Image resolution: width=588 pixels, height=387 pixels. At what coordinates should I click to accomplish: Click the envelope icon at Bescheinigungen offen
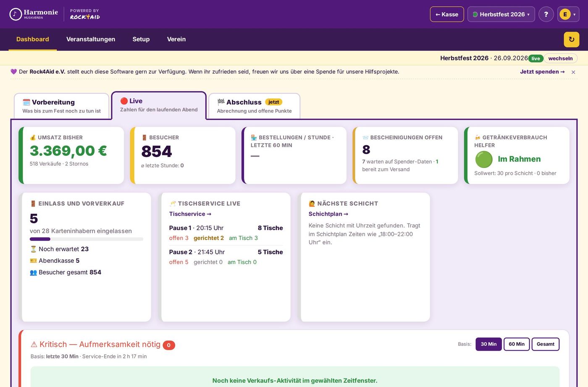[x=365, y=138]
